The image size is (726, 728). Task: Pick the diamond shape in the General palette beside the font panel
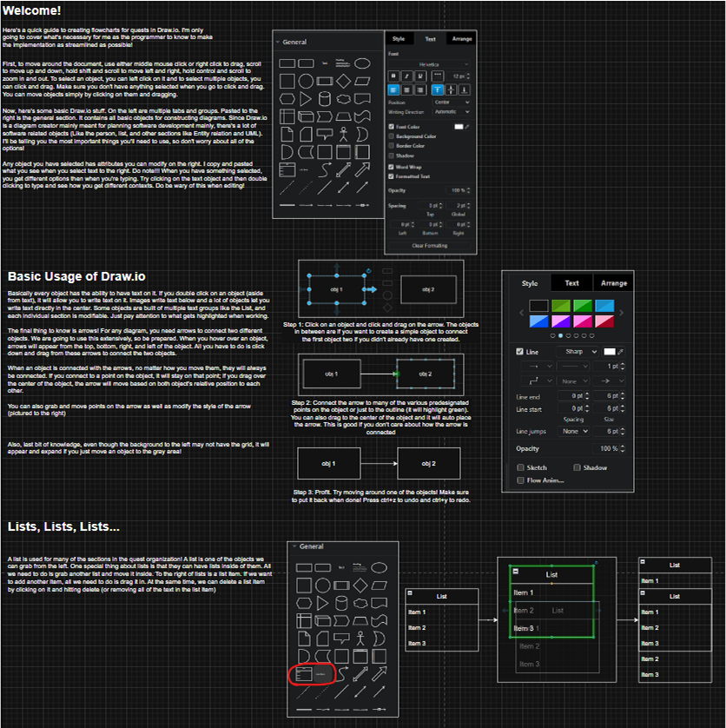343,81
